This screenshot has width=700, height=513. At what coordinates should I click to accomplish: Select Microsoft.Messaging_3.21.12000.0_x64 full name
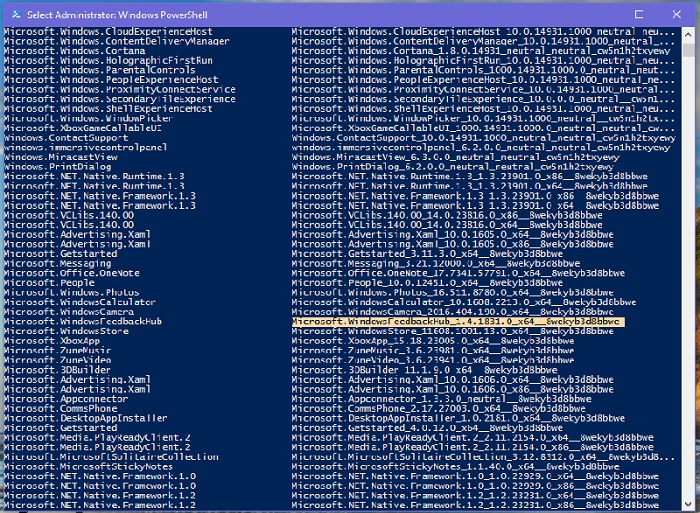pos(436,264)
